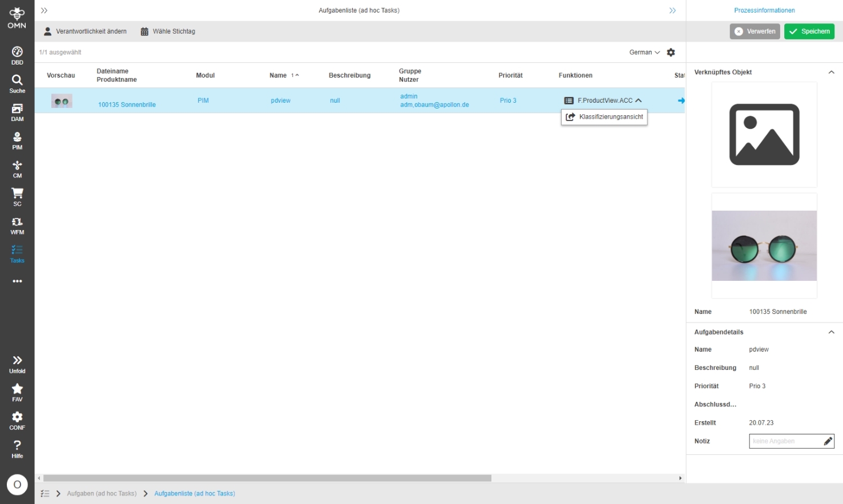Open the PIM module icon

[17, 140]
